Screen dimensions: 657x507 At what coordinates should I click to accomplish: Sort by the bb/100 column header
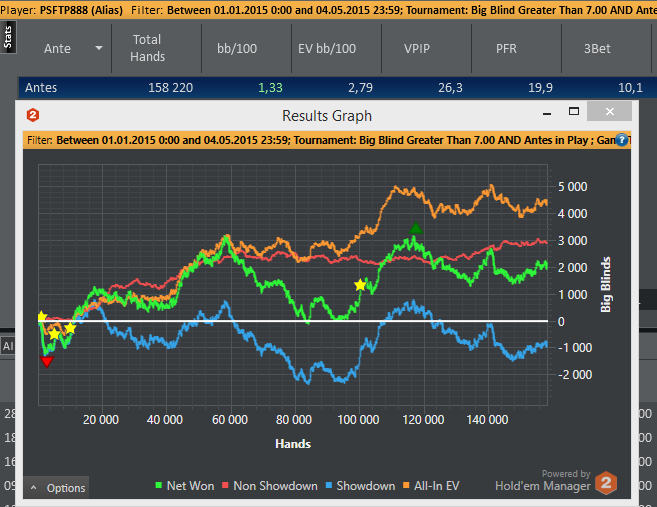245,48
